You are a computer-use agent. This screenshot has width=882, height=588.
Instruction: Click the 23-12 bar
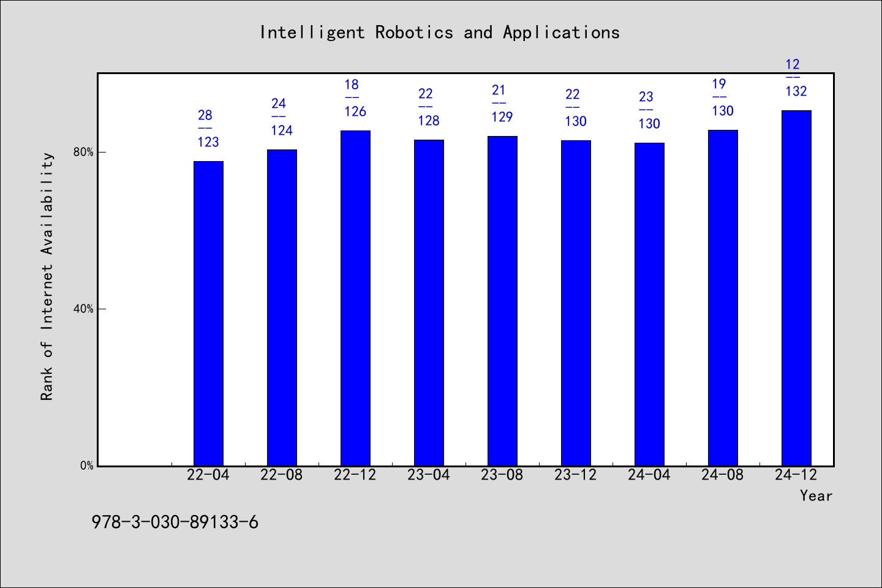point(576,303)
